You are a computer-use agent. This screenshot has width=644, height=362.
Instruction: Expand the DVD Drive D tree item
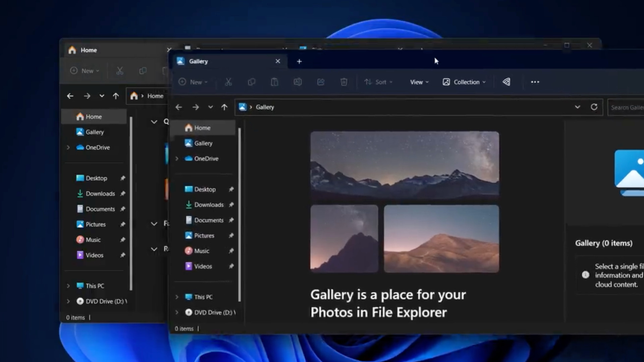176,312
